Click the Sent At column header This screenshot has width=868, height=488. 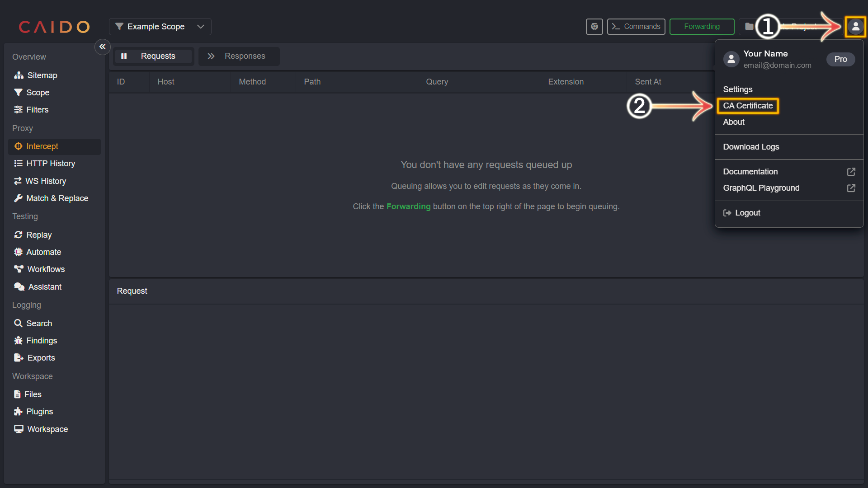pos(648,82)
